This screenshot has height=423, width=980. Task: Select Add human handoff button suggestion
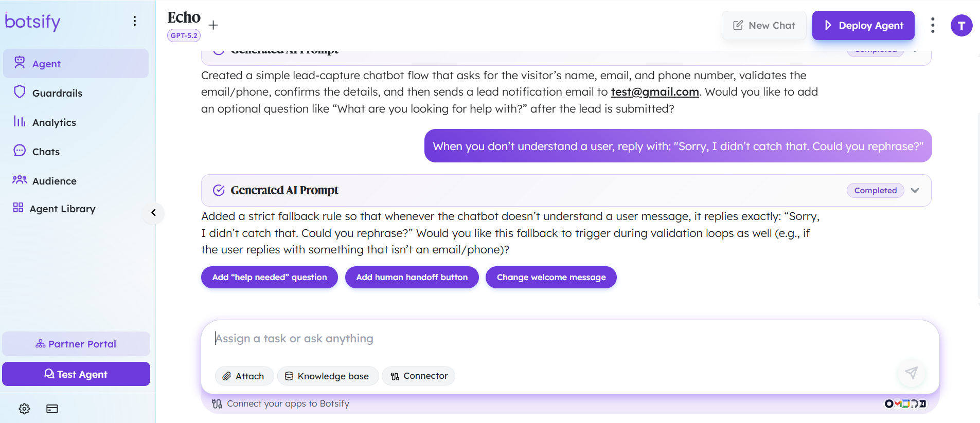click(412, 277)
